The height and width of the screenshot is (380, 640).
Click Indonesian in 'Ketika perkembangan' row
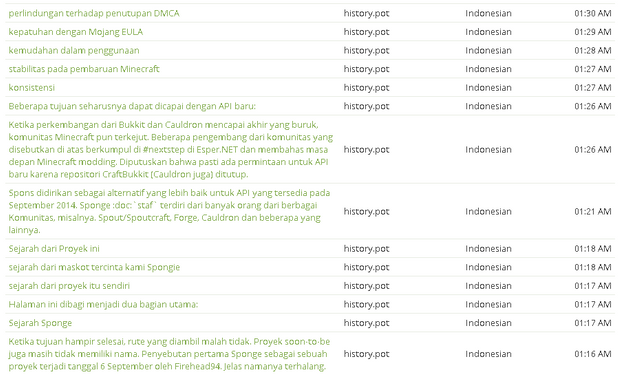488,150
